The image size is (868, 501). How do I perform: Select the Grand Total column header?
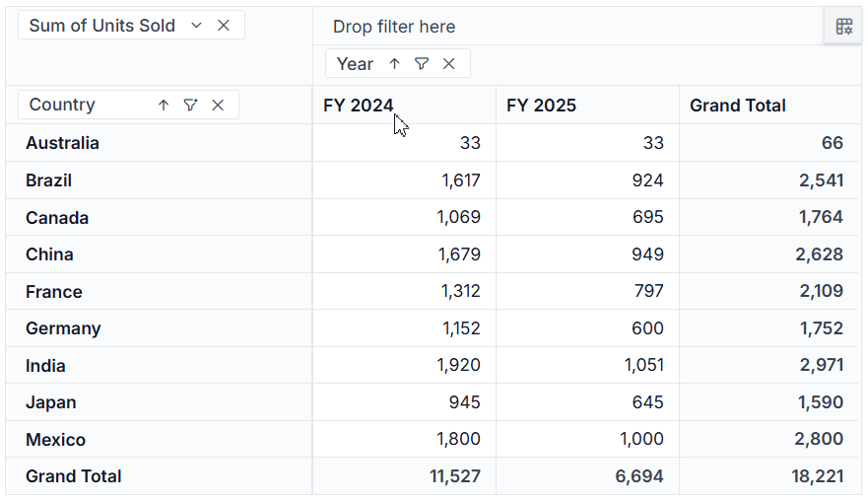click(x=770, y=106)
